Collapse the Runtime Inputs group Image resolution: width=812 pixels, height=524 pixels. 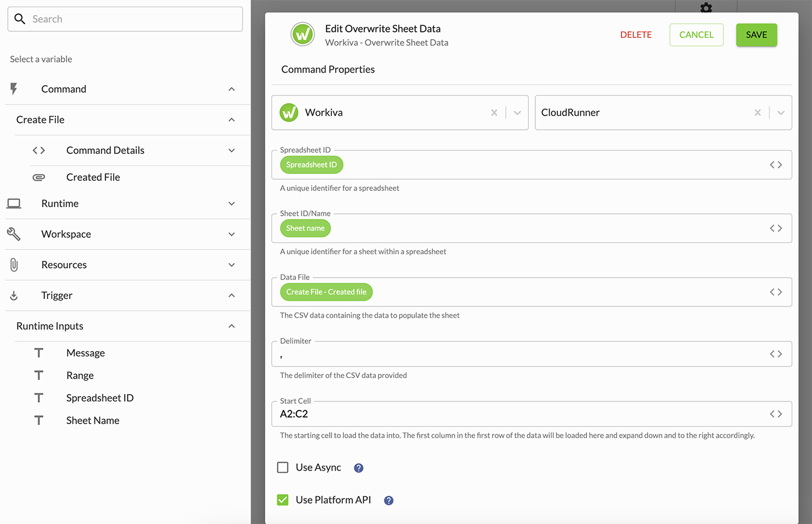(232, 326)
